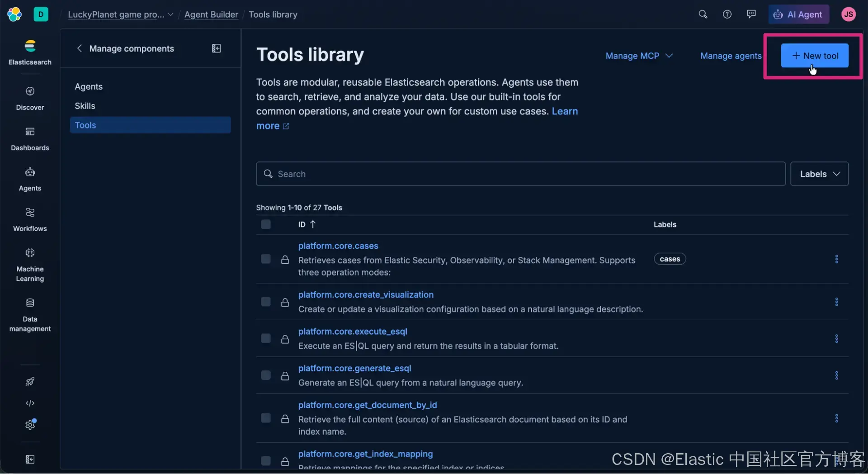Click the cases label badge

pyautogui.click(x=670, y=259)
